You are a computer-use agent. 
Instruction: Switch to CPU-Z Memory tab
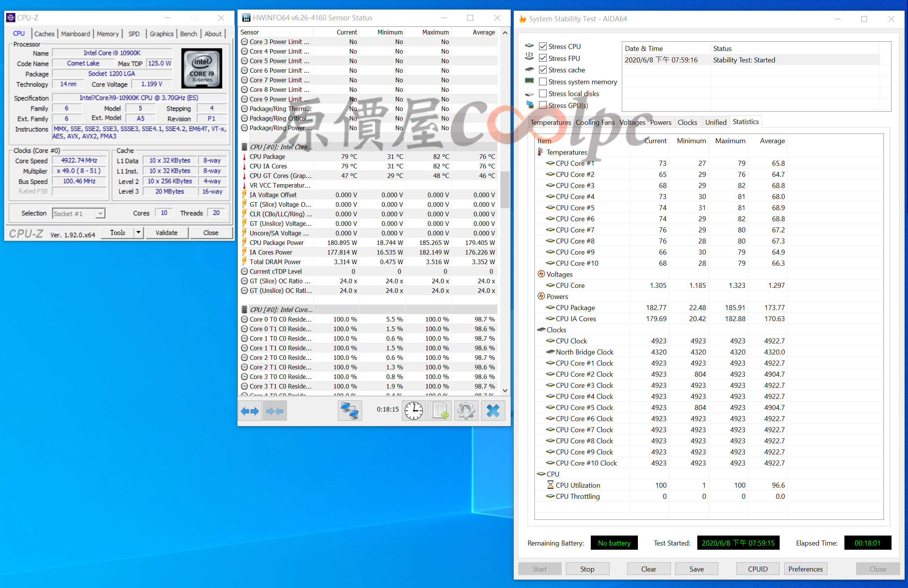pos(108,34)
